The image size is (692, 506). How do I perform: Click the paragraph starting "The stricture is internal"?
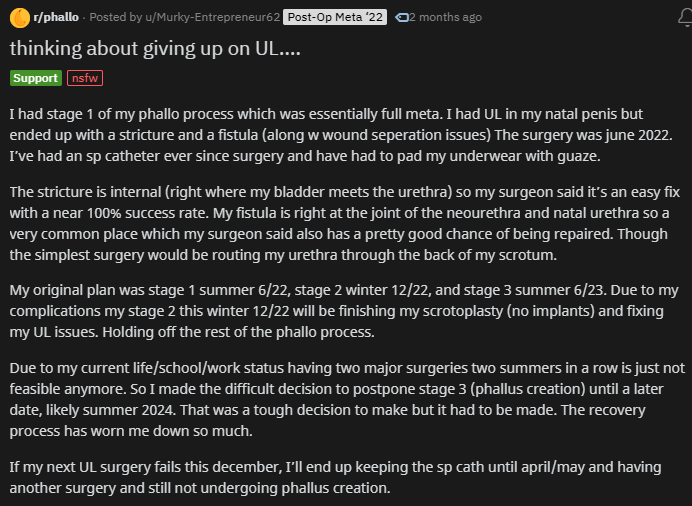coord(345,224)
